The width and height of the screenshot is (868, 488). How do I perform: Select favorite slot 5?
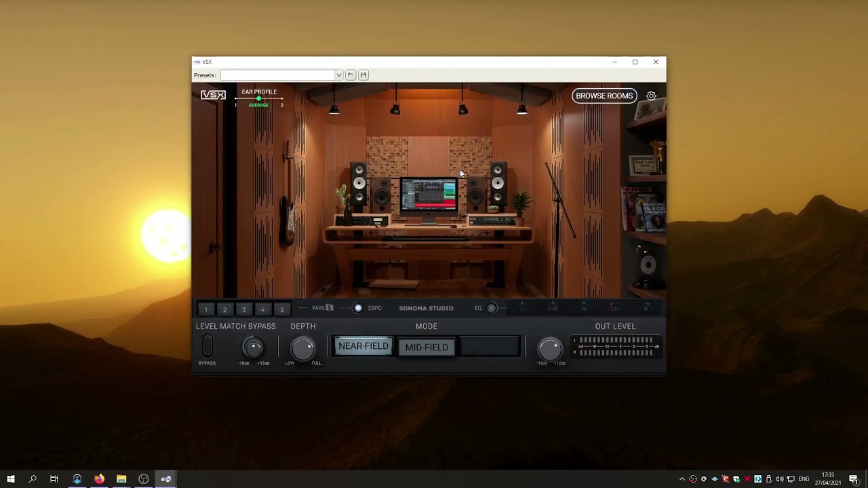point(282,309)
